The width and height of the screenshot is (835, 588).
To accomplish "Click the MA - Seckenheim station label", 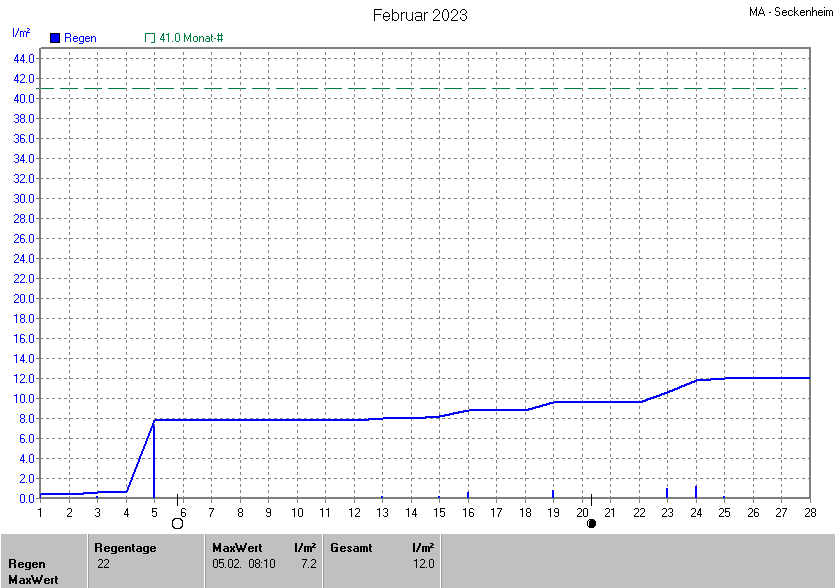I will click(789, 12).
